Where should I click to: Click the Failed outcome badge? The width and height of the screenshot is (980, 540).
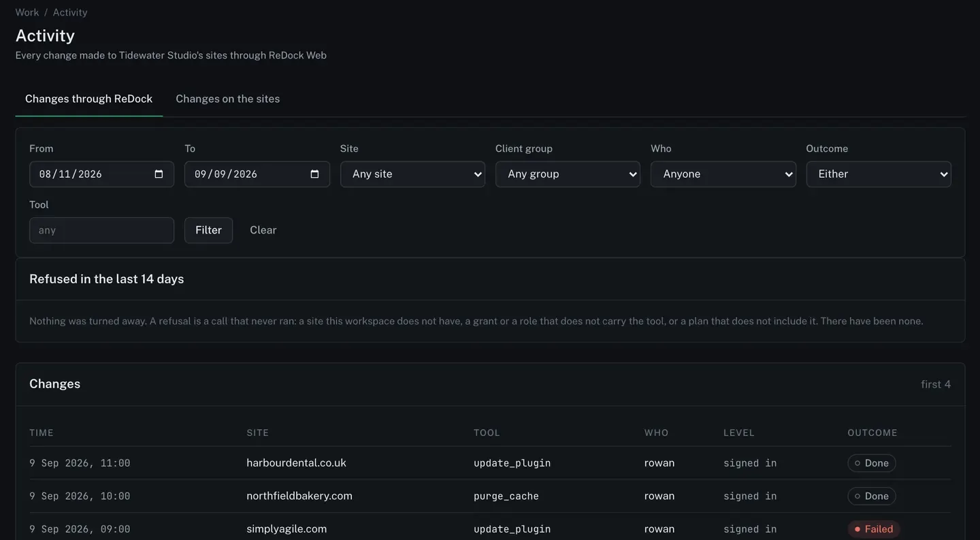pos(874,529)
